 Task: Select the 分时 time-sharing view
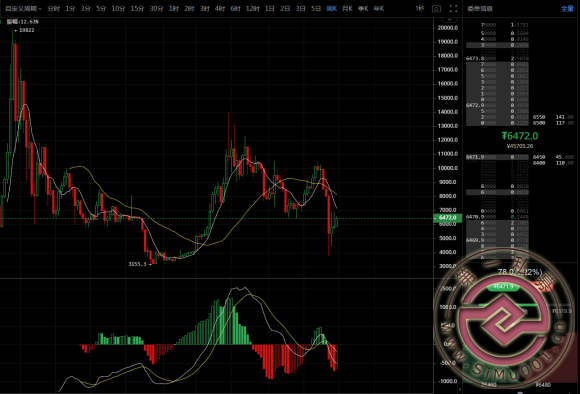pos(54,9)
